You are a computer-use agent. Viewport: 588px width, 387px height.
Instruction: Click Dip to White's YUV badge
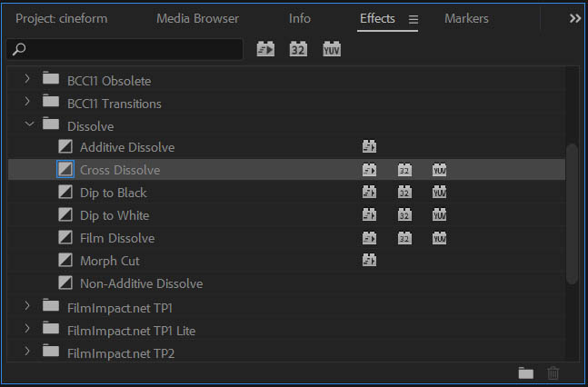point(440,215)
